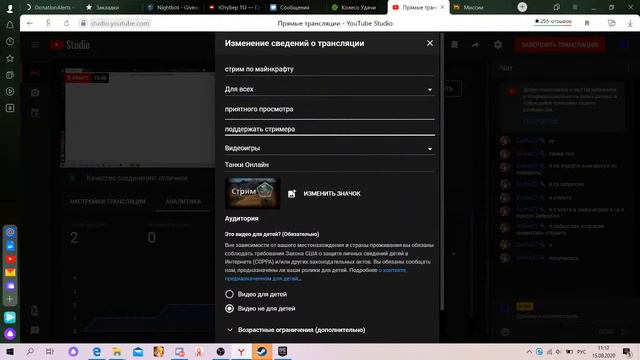Click the field 'поддержать стримера'

tap(329, 129)
